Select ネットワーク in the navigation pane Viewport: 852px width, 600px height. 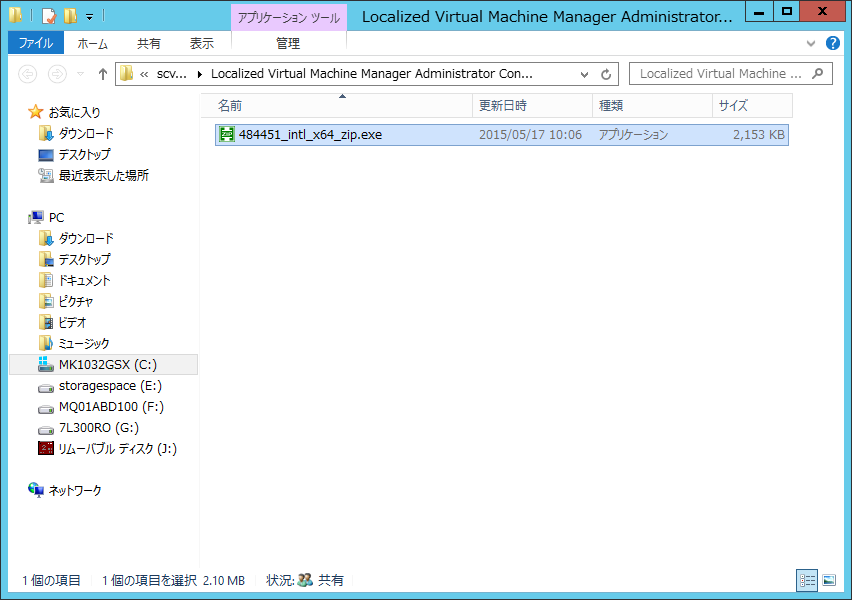click(74, 491)
